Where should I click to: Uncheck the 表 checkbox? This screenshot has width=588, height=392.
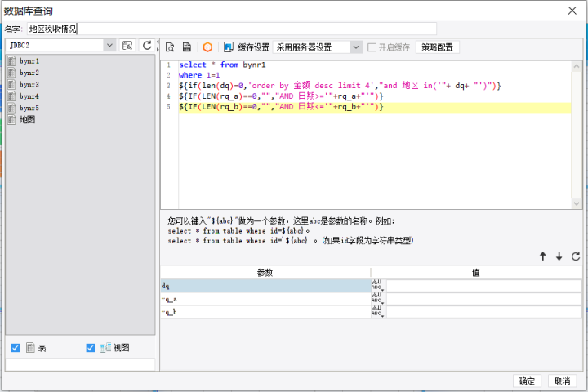tap(16, 348)
